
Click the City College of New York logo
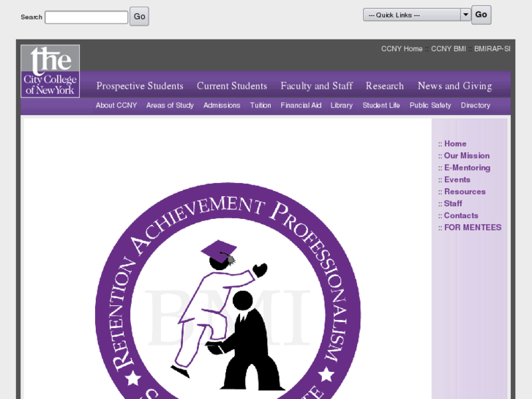click(x=50, y=71)
